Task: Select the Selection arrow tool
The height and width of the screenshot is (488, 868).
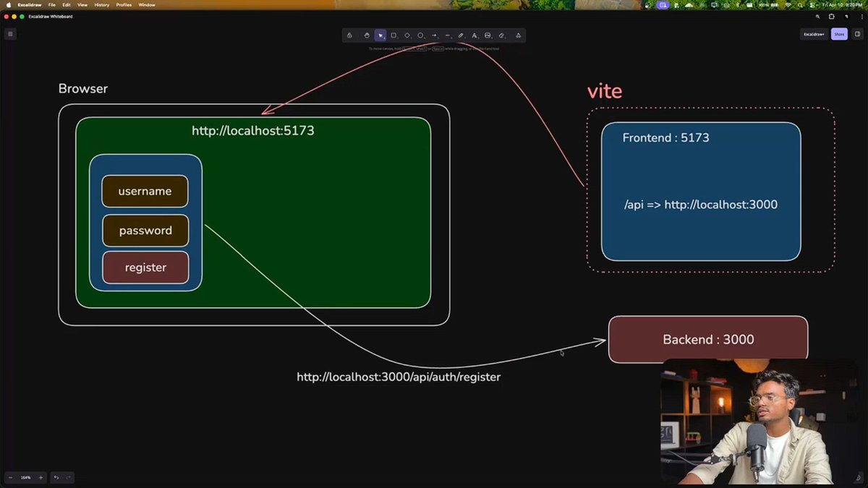Action: pyautogui.click(x=380, y=35)
